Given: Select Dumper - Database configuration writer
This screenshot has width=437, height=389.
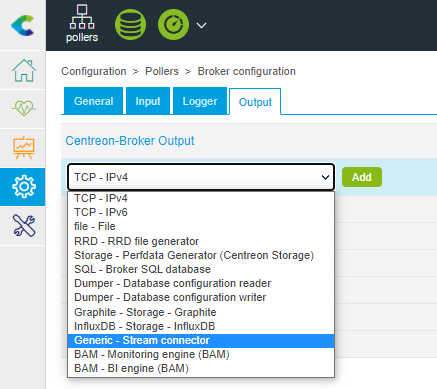Looking at the screenshot, I should pyautogui.click(x=201, y=297).
